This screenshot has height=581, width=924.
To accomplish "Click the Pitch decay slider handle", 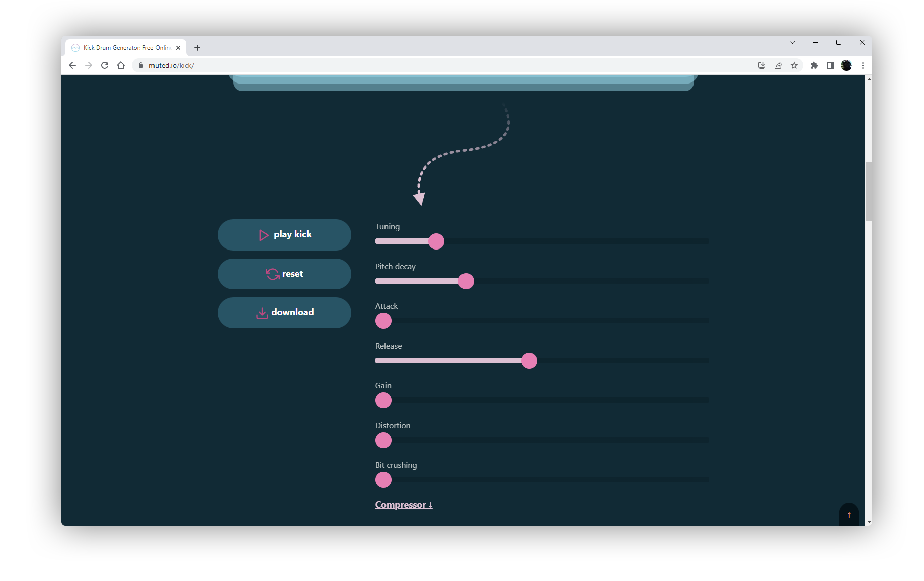I will click(x=466, y=281).
